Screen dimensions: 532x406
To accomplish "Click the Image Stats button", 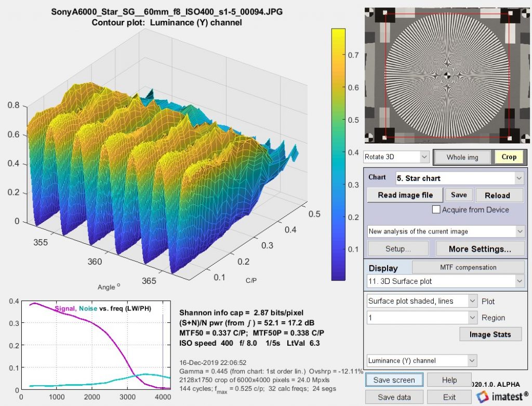I will (x=490, y=334).
